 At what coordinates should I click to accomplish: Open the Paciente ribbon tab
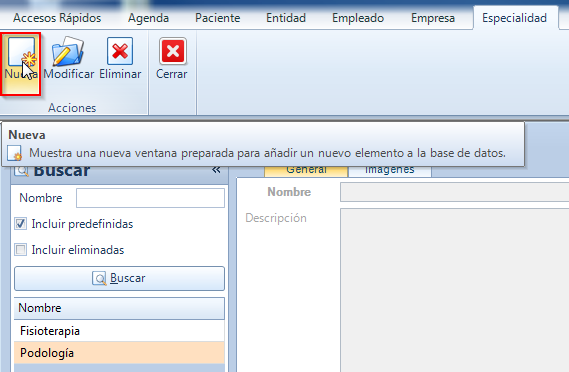(218, 18)
